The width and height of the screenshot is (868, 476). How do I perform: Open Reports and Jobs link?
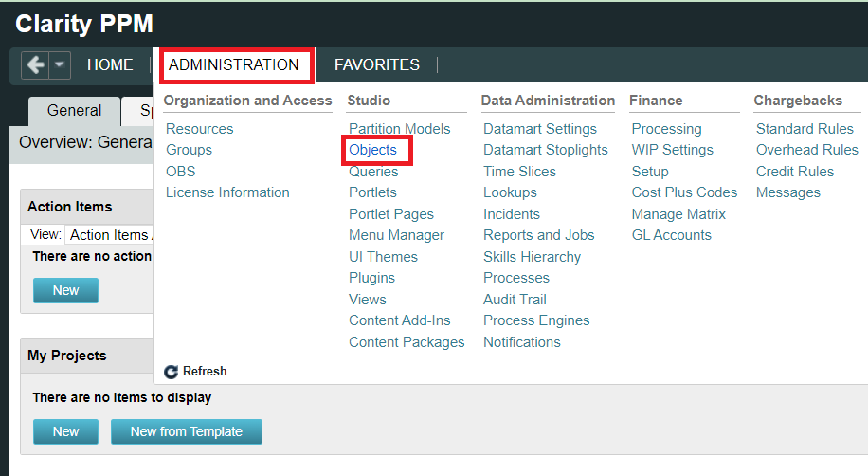click(x=538, y=235)
